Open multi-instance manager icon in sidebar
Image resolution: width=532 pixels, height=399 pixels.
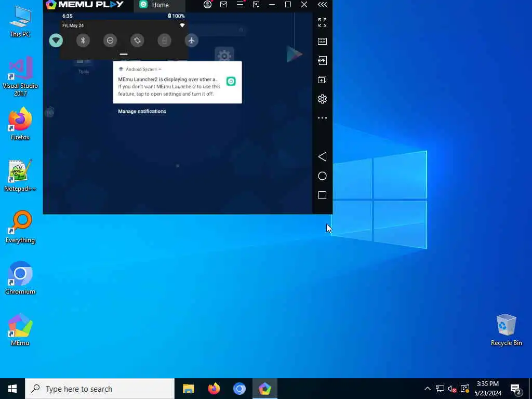pyautogui.click(x=322, y=79)
